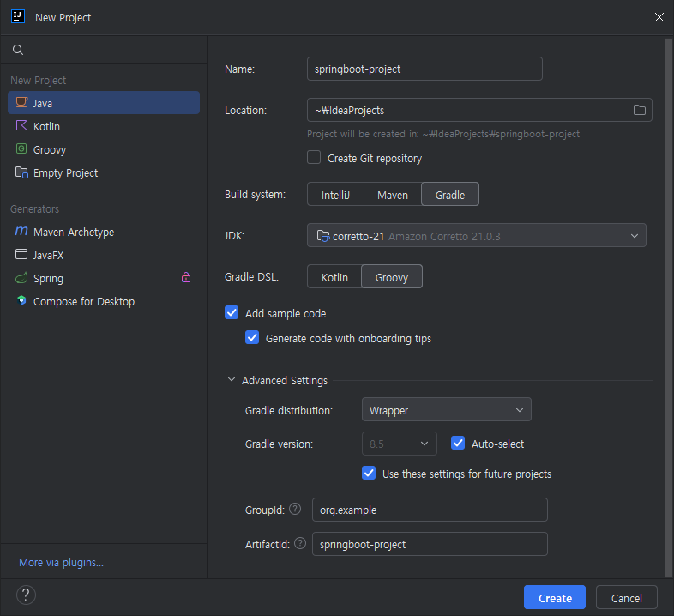Click the JavaFX window icon
Screen dimensions: 674x616
[x=21, y=254]
